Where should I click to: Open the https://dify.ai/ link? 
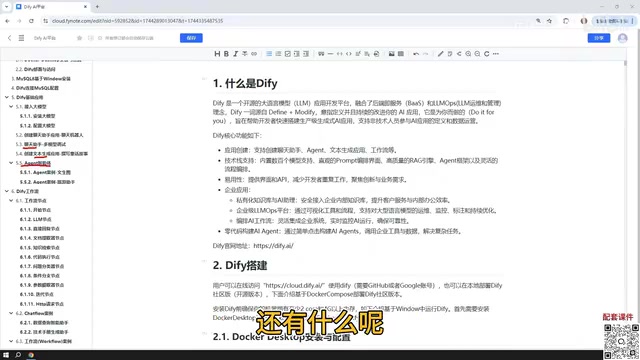click(x=273, y=246)
